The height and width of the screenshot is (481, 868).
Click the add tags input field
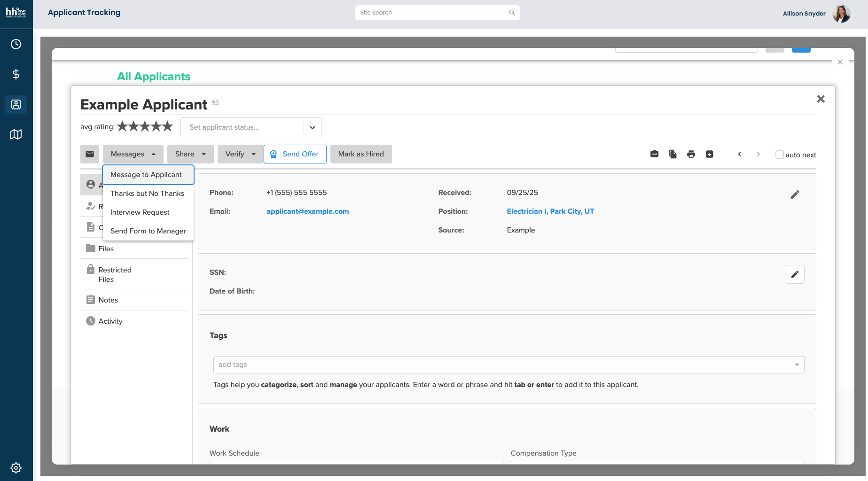click(x=503, y=365)
